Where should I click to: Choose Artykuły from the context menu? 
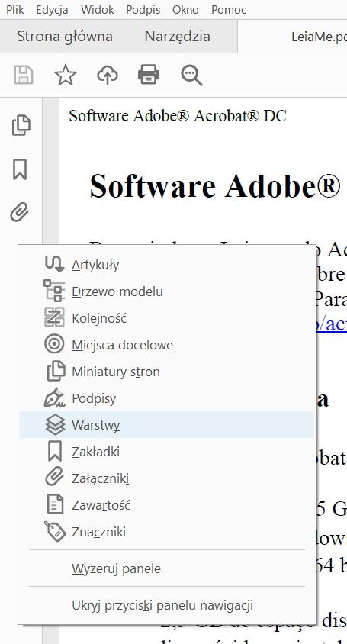pyautogui.click(x=167, y=265)
